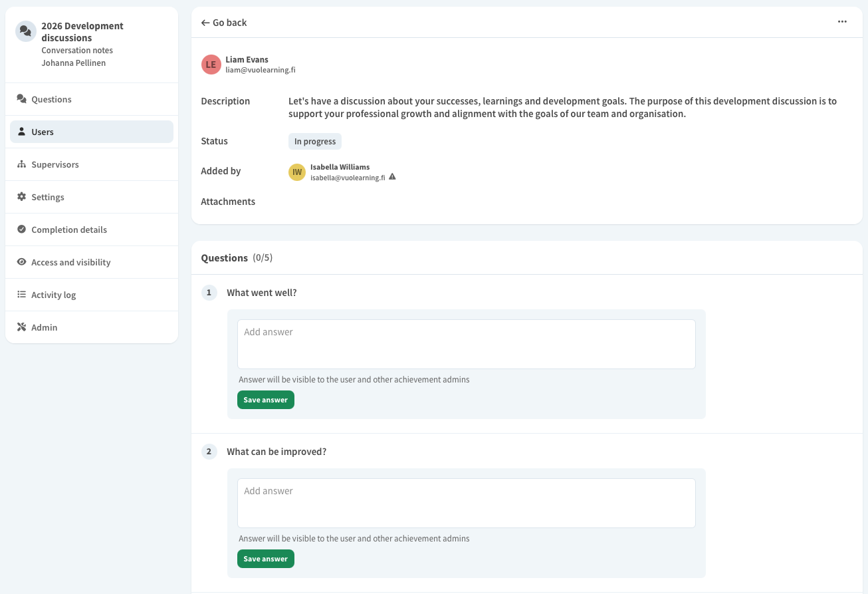868x594 pixels.
Task: Click the Settings gear icon
Action: [x=21, y=197]
